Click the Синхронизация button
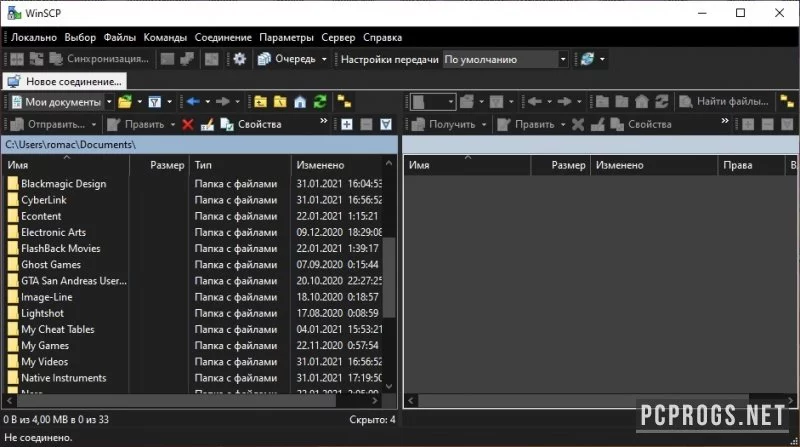The height and width of the screenshot is (447, 800). coord(99,59)
